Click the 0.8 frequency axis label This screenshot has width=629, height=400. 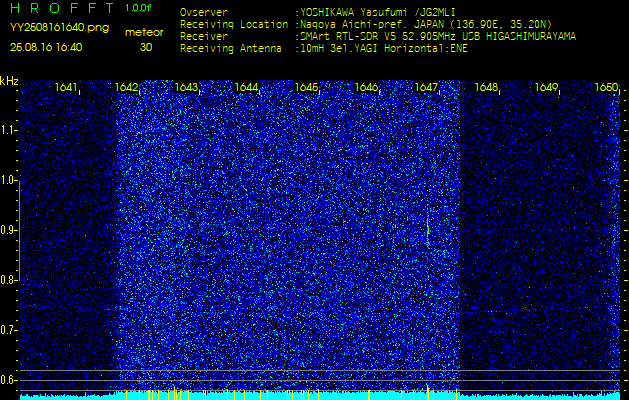click(7, 280)
